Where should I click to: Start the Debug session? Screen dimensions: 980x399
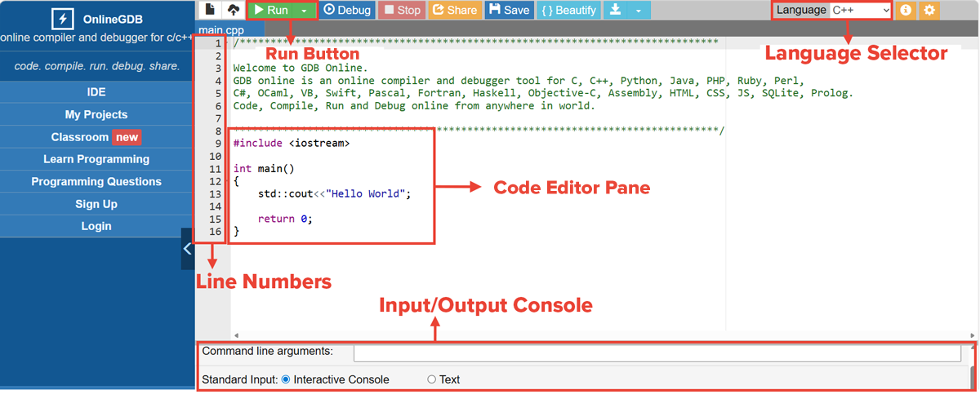(347, 10)
